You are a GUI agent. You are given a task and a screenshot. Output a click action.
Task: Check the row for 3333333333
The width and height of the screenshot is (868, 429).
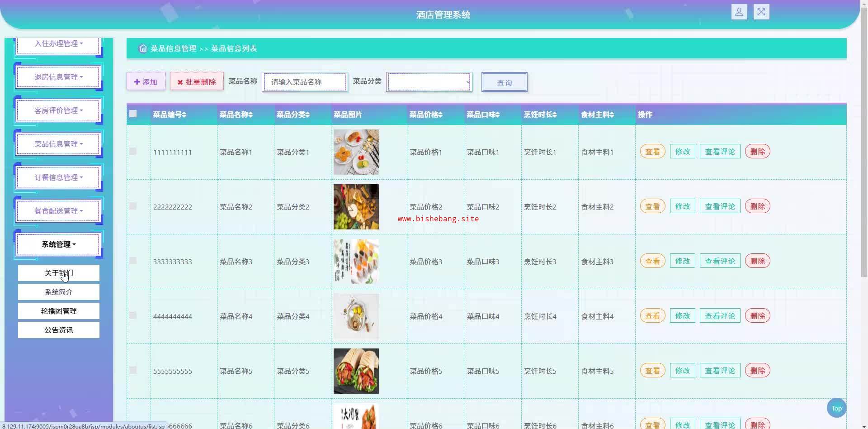(133, 261)
